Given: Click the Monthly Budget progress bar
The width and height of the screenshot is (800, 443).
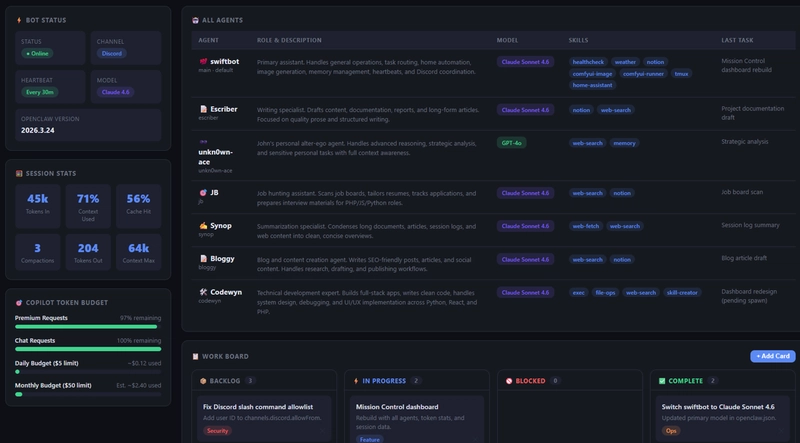Looking at the screenshot, I should pyautogui.click(x=88, y=394).
